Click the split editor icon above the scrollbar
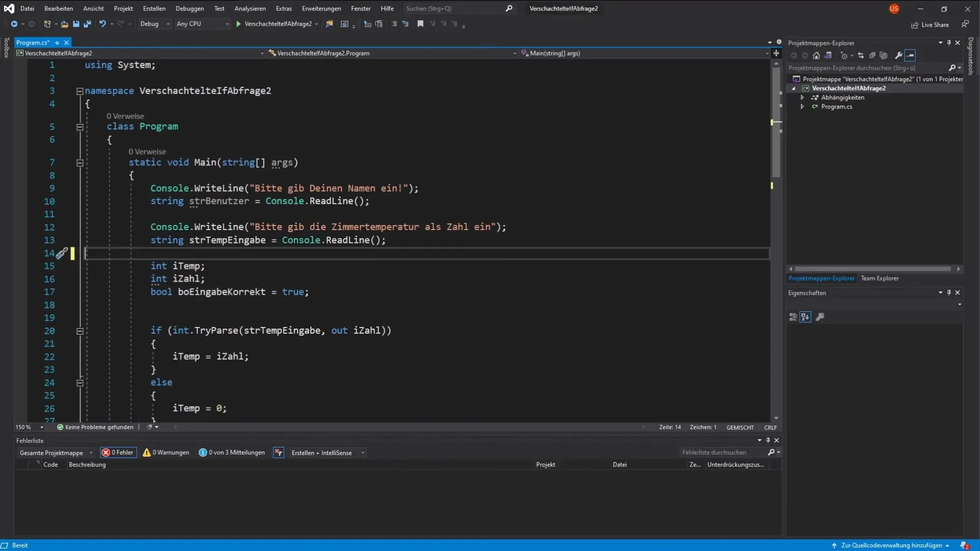 point(776,53)
